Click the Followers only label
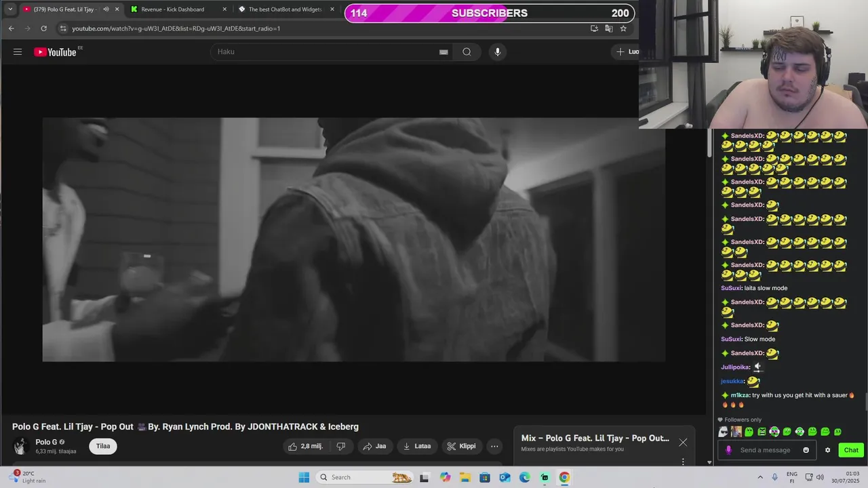This screenshot has width=868, height=488. pyautogui.click(x=743, y=420)
